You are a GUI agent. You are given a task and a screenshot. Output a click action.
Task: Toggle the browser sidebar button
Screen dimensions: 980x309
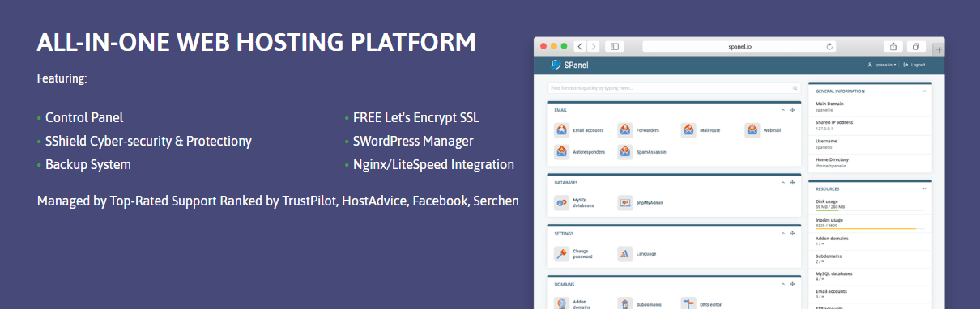tap(615, 47)
